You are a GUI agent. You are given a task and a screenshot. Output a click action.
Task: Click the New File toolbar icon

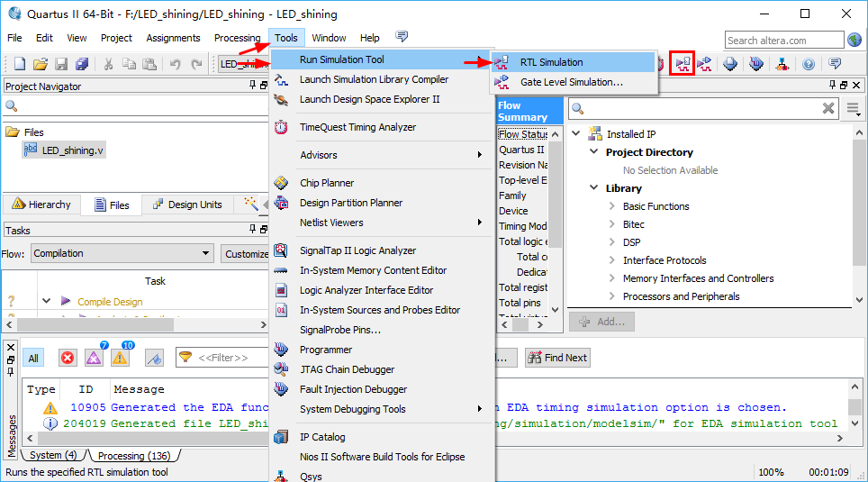(x=20, y=64)
